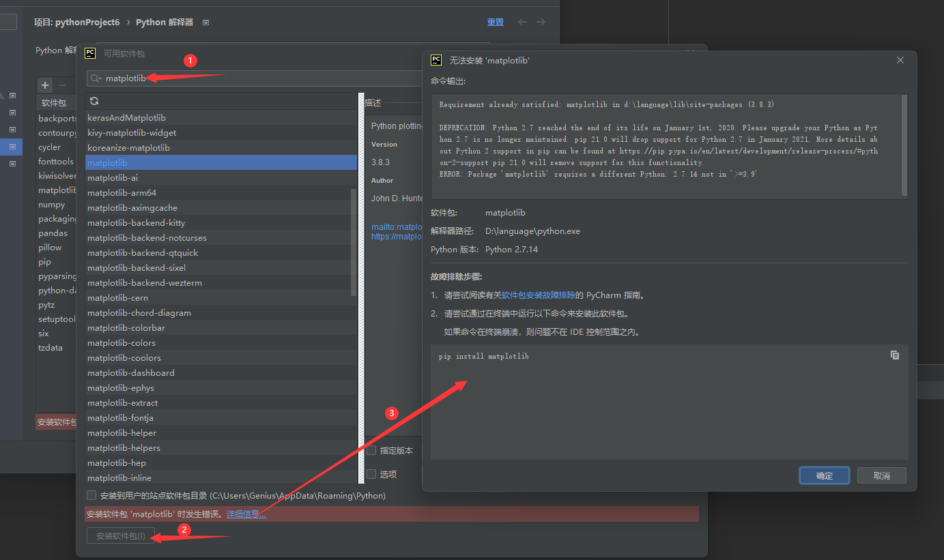This screenshot has width=944, height=560.
Task: Click the 确定 button
Action: pos(825,475)
